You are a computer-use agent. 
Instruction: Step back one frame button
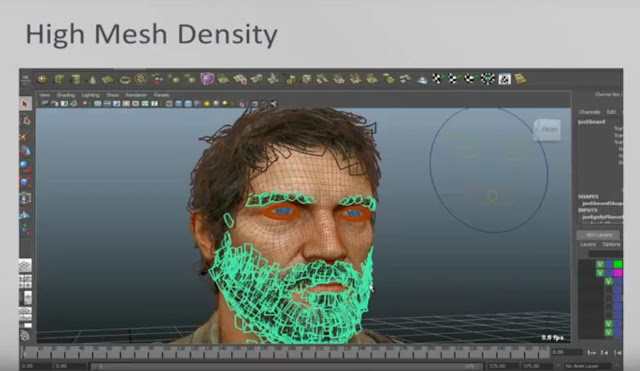604,352
